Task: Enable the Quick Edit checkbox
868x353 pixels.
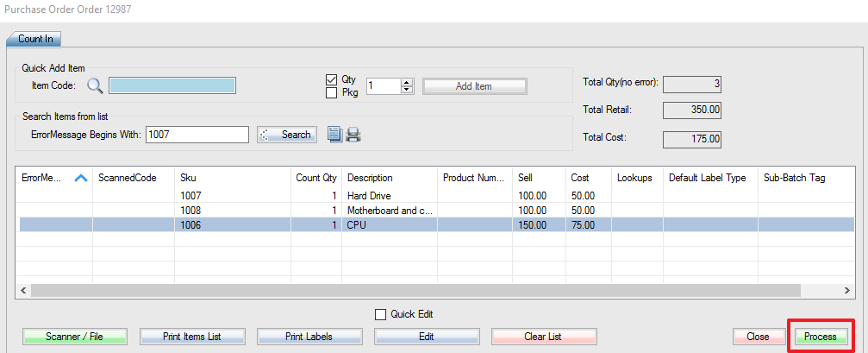Action: 380,314
